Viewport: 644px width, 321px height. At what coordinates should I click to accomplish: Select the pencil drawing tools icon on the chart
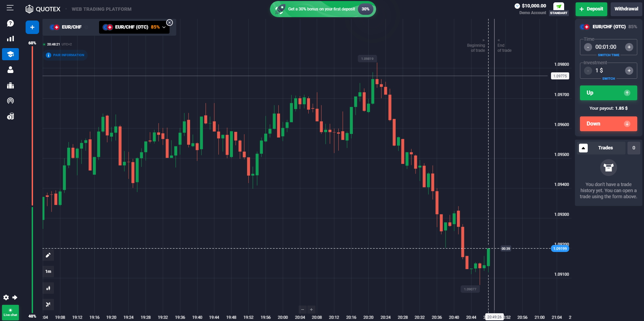pos(48,255)
